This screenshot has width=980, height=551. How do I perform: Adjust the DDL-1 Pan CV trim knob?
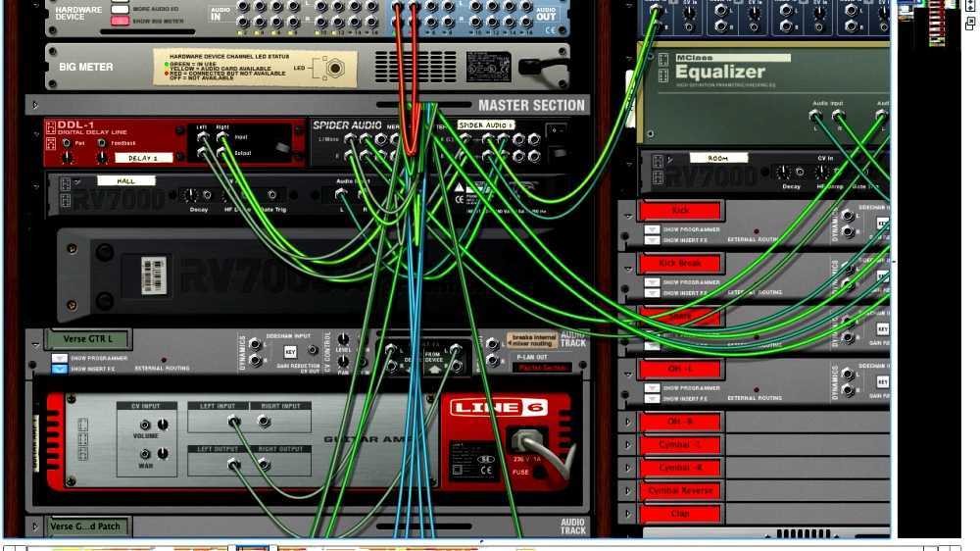[67, 156]
